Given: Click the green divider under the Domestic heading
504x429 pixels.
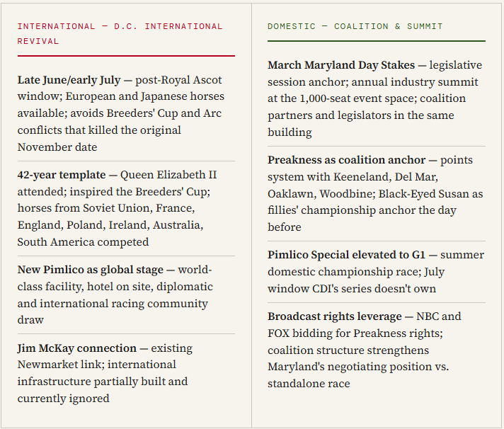Looking at the screenshot, I should 377,41.
